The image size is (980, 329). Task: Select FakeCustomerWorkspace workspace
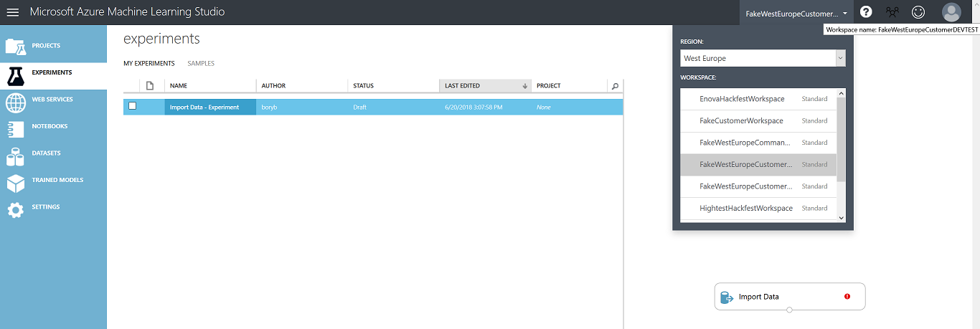pyautogui.click(x=758, y=121)
